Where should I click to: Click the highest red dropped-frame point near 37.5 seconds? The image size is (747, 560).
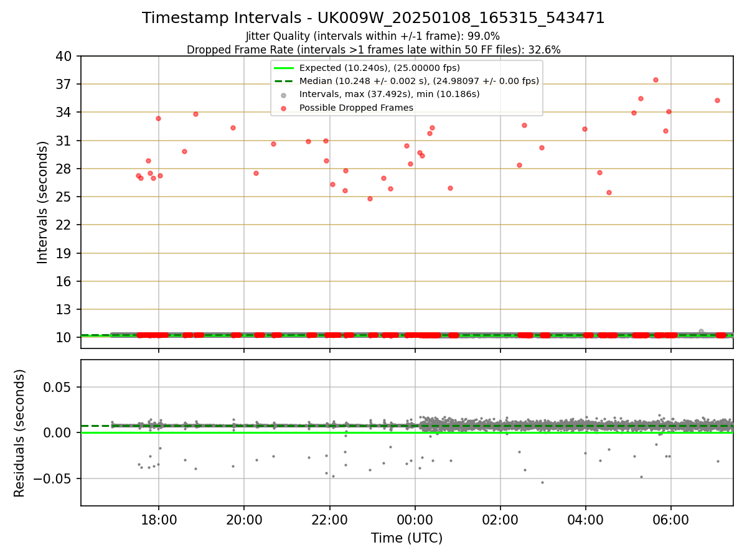click(x=655, y=80)
